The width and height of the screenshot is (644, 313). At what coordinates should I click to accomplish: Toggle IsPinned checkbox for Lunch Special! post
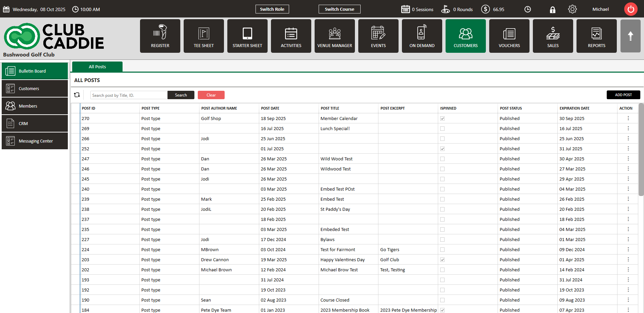pyautogui.click(x=442, y=128)
